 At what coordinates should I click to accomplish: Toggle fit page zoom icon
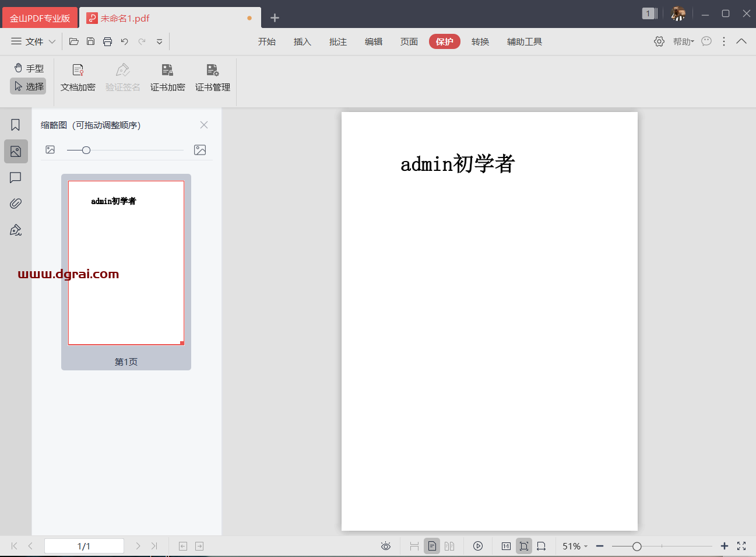pyautogui.click(x=524, y=546)
